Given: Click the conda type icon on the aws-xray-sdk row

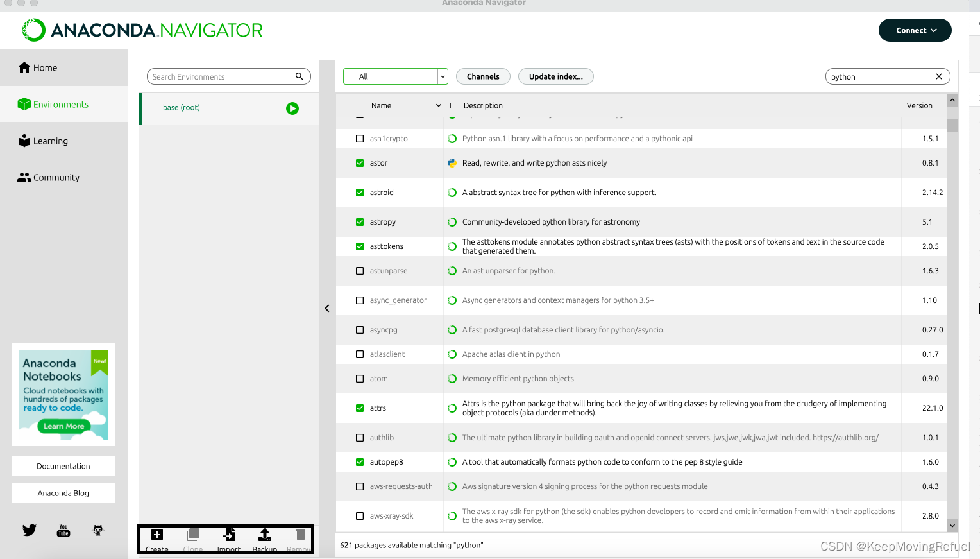Looking at the screenshot, I should (452, 516).
